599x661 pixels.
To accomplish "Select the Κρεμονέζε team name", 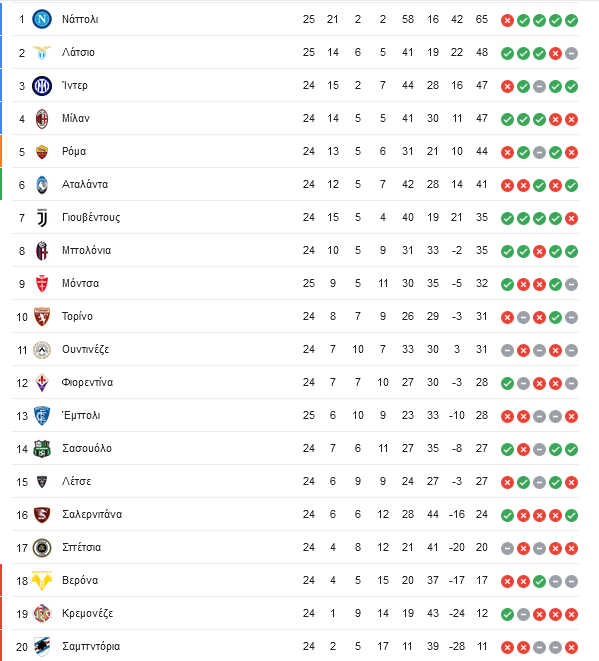I will [88, 613].
